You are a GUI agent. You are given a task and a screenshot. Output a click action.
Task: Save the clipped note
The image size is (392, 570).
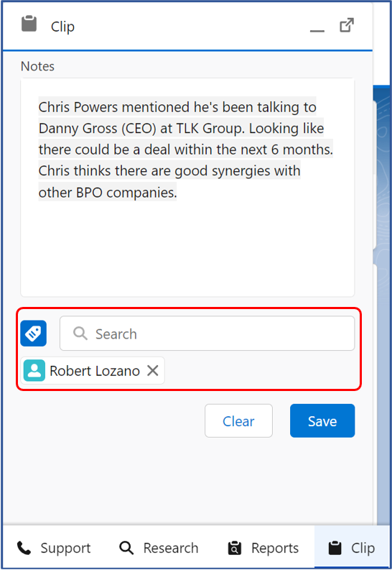(322, 420)
